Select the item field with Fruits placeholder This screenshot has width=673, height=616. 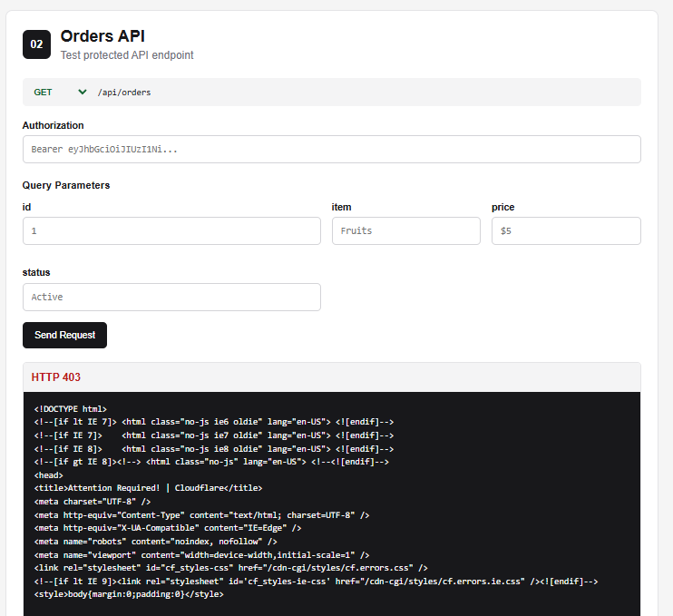point(406,231)
